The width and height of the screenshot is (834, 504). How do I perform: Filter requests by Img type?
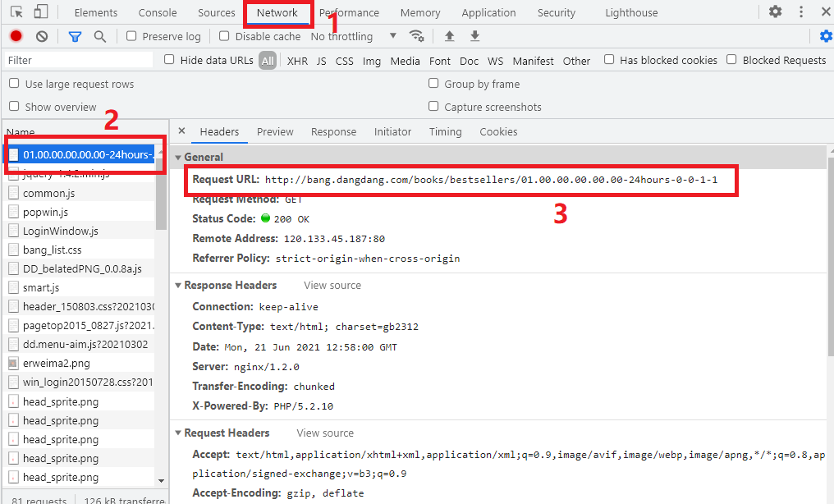[372, 61]
